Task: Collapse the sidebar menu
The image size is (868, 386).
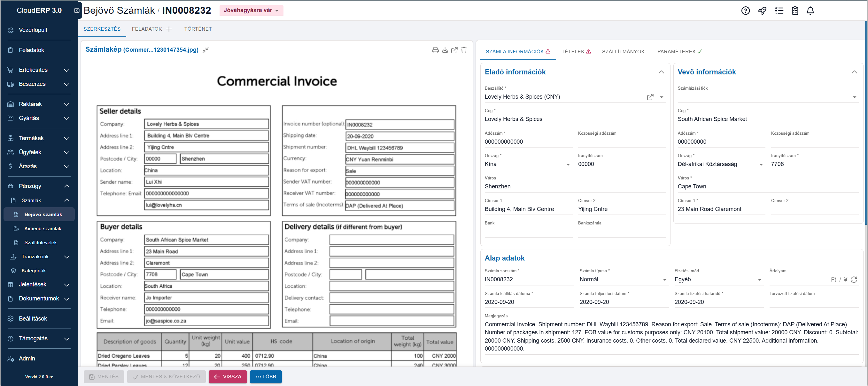Action: point(77,11)
